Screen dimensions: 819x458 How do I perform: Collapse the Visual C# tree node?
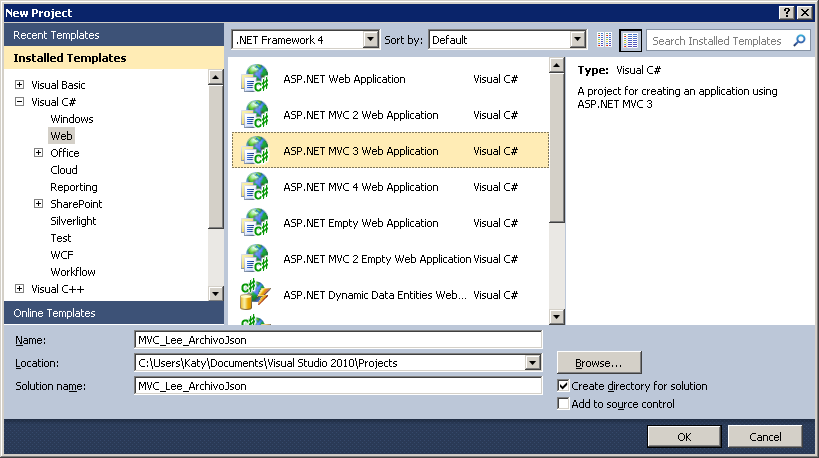click(19, 102)
